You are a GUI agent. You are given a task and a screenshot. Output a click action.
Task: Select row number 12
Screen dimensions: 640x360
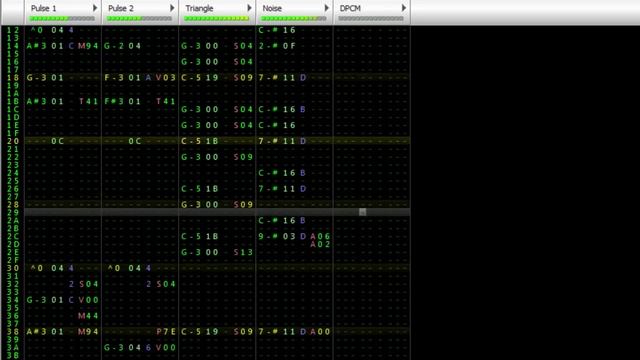(13, 30)
